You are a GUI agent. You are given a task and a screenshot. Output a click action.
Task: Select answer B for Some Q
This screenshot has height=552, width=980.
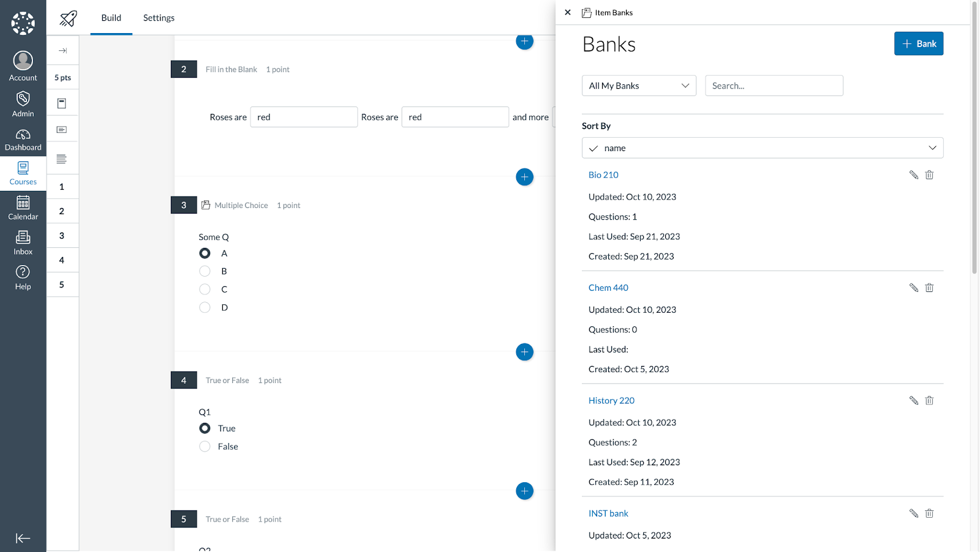coord(205,271)
